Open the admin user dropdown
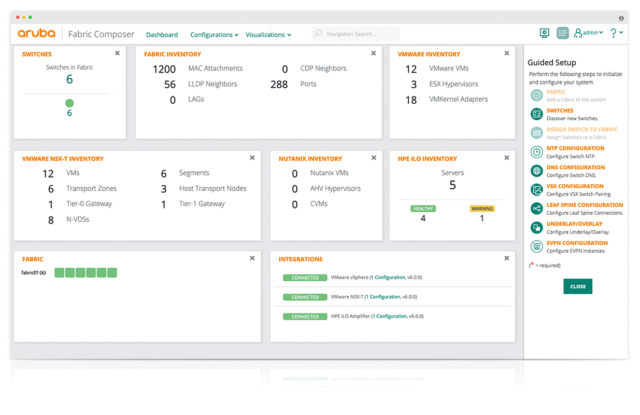 tap(588, 33)
